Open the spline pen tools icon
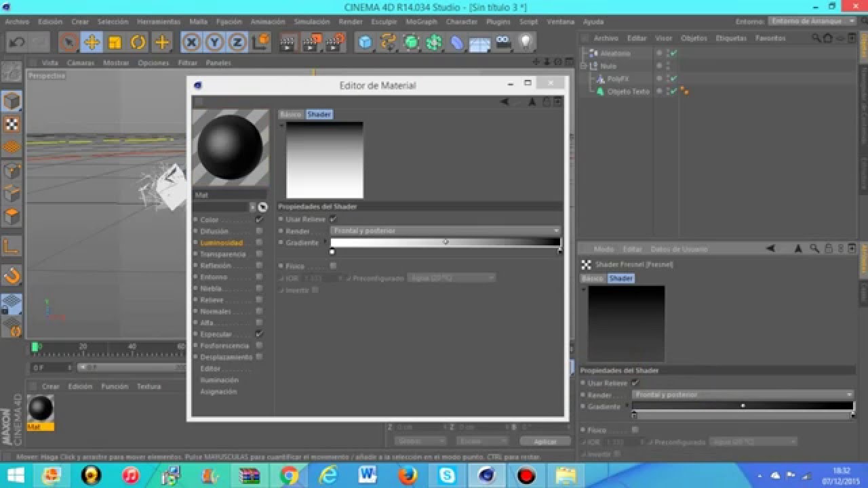The width and height of the screenshot is (868, 488). 388,43
